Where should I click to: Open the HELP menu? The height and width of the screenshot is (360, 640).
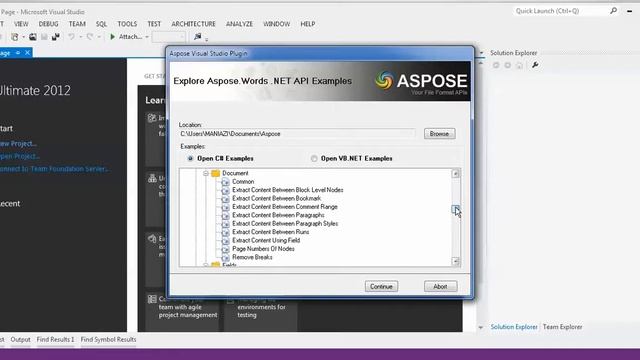coord(308,24)
